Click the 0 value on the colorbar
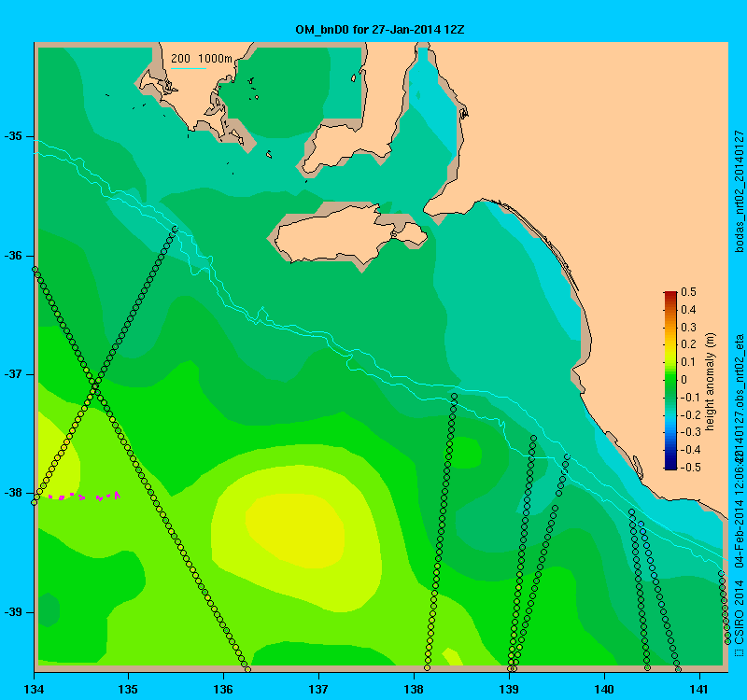The height and width of the screenshot is (700, 747). coord(684,380)
